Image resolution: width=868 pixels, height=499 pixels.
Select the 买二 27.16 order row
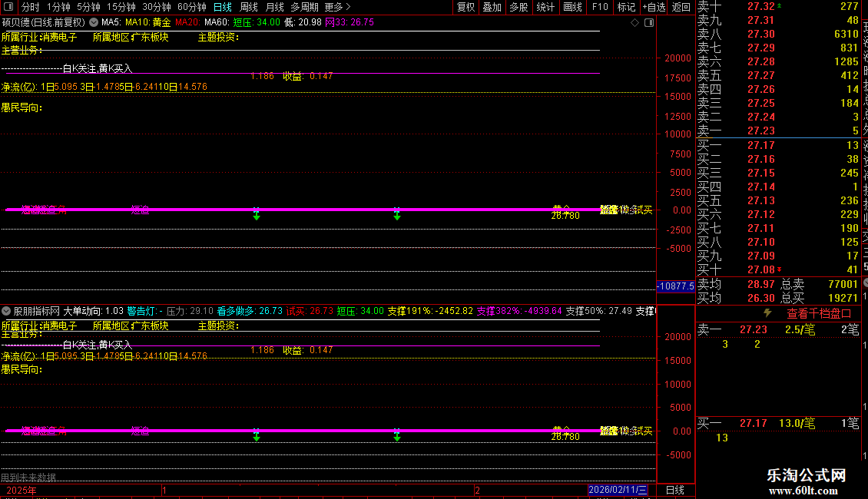[778, 159]
